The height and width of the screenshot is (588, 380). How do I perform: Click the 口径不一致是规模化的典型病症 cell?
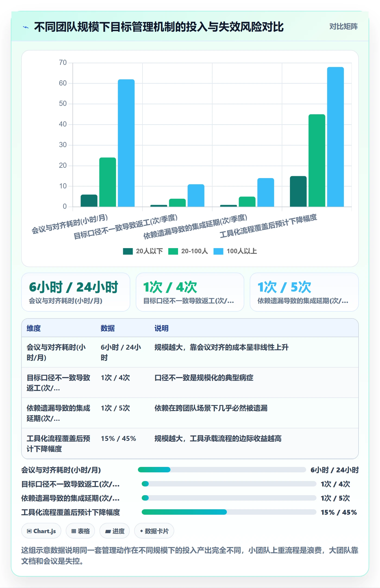click(x=204, y=378)
